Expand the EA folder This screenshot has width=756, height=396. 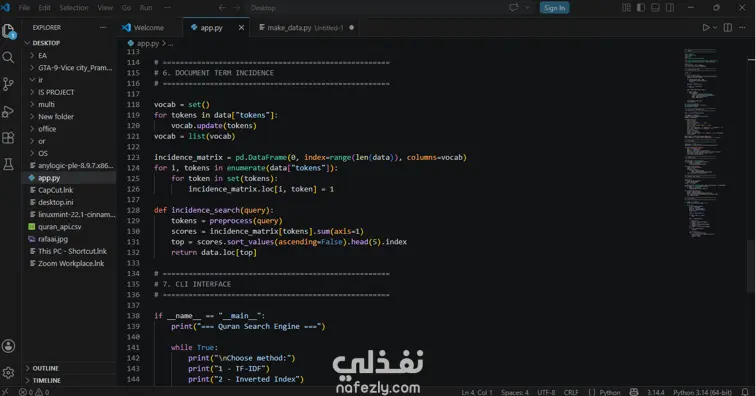pyautogui.click(x=42, y=55)
